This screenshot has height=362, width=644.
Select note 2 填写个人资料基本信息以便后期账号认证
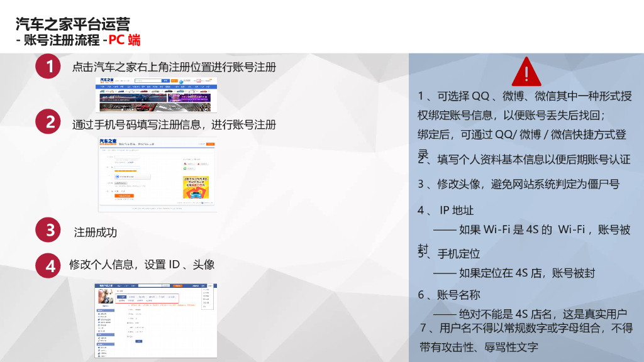(533, 160)
